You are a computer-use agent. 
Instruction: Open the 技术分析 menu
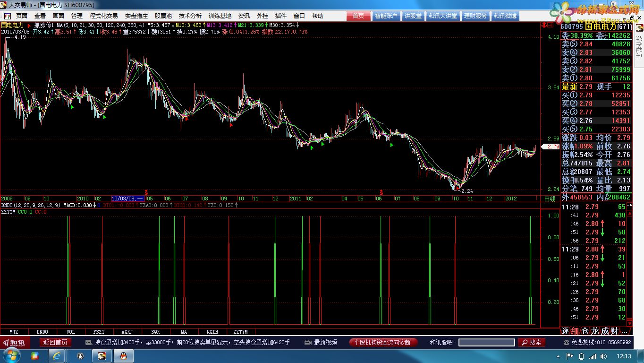point(190,16)
